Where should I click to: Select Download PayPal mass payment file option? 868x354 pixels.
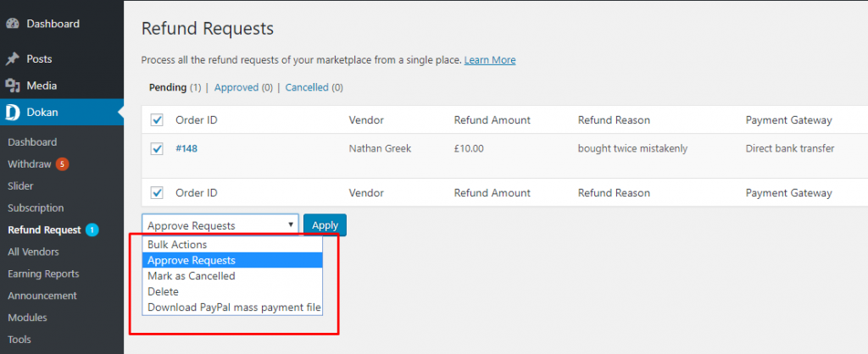pyautogui.click(x=232, y=307)
